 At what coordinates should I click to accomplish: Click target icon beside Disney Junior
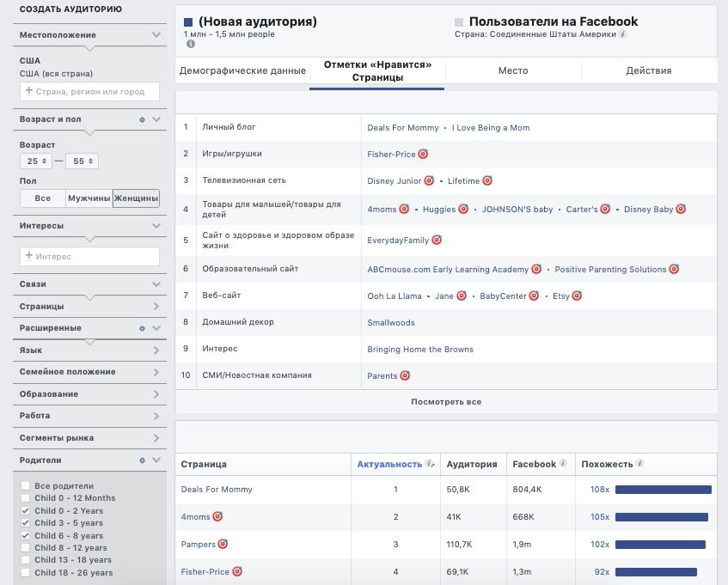click(x=429, y=180)
